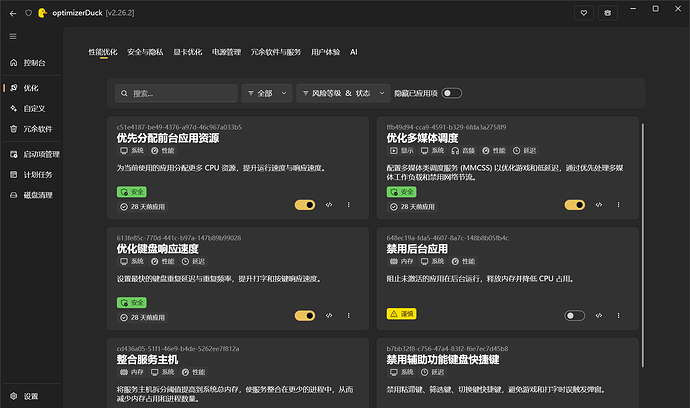The height and width of the screenshot is (408, 690).
Task: Click 延迟 tag on 禁用辅助功能键盘快捷键
Action: (432, 372)
